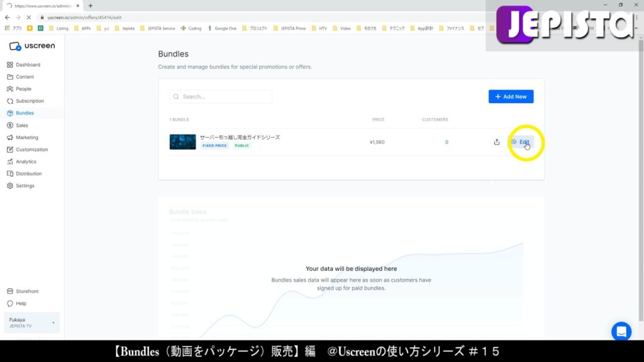Click the Uscreen logo
The width and height of the screenshot is (644, 362).
(32, 46)
